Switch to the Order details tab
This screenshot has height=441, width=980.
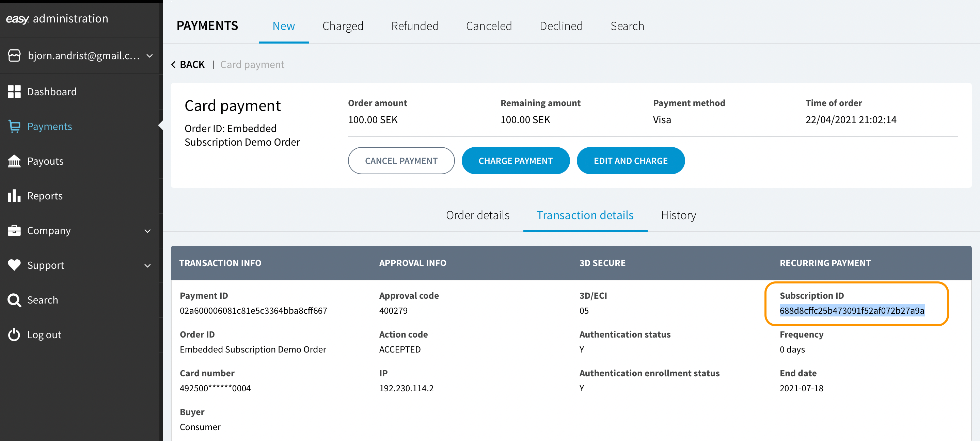(477, 215)
